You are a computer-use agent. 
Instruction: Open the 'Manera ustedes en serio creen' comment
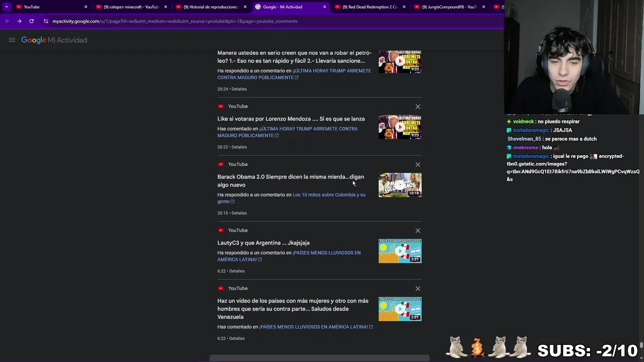tap(294, 57)
